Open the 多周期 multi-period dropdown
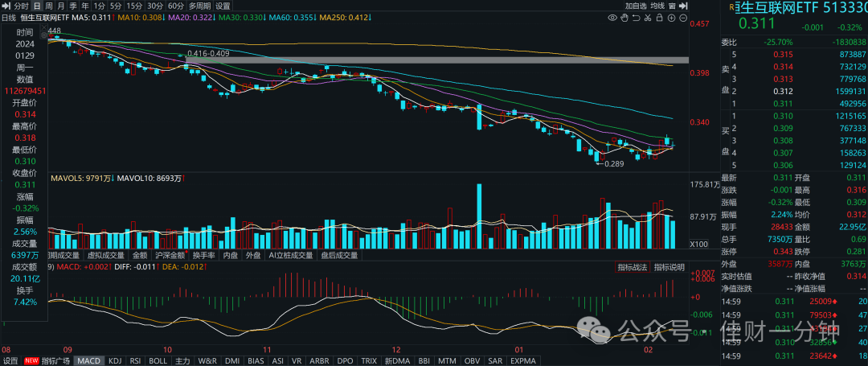The image size is (868, 366). click(199, 6)
